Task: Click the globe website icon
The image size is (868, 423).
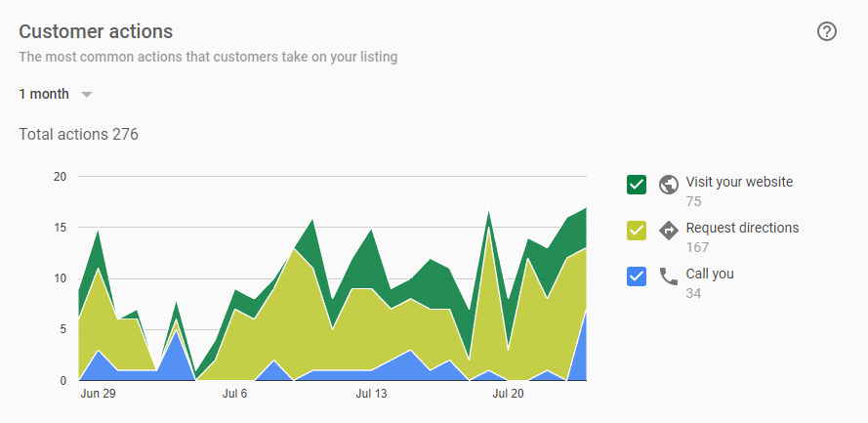Action: coord(669,184)
